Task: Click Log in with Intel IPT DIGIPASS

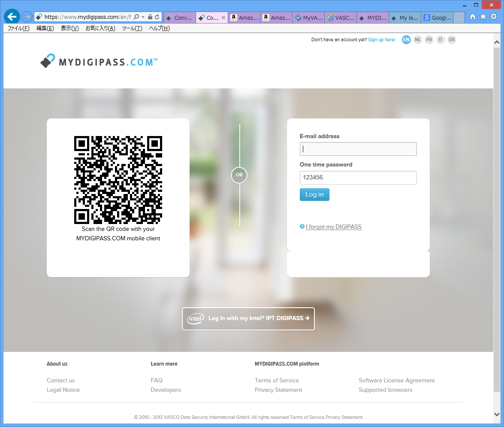Action: click(248, 319)
